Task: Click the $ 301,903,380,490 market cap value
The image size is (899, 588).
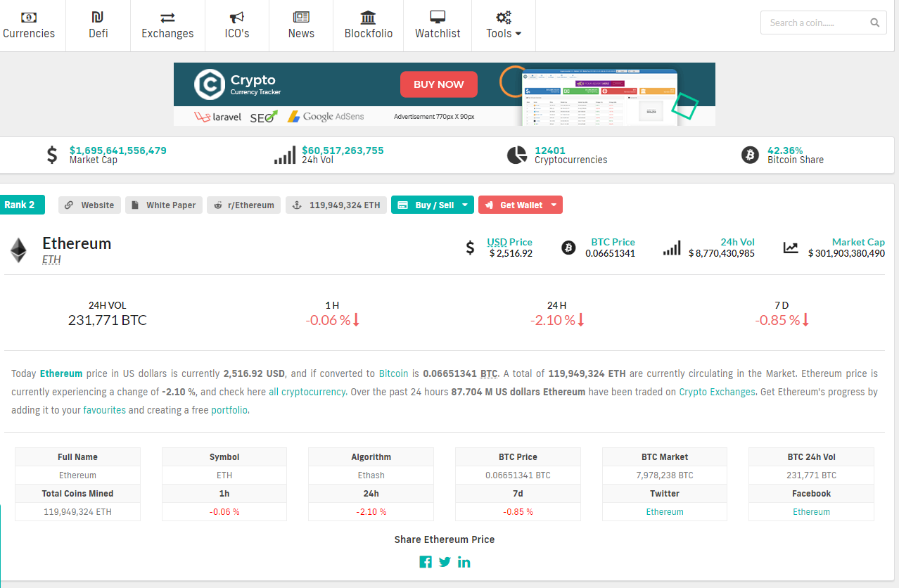Action: 846,253
